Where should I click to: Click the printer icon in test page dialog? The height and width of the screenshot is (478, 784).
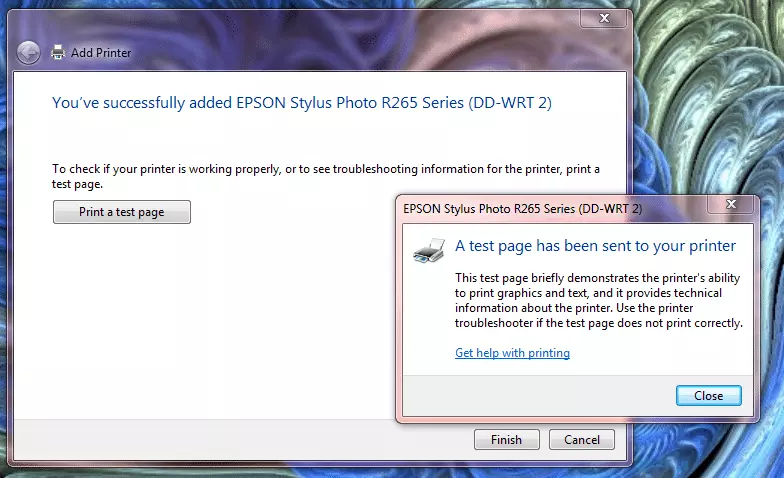[x=429, y=250]
